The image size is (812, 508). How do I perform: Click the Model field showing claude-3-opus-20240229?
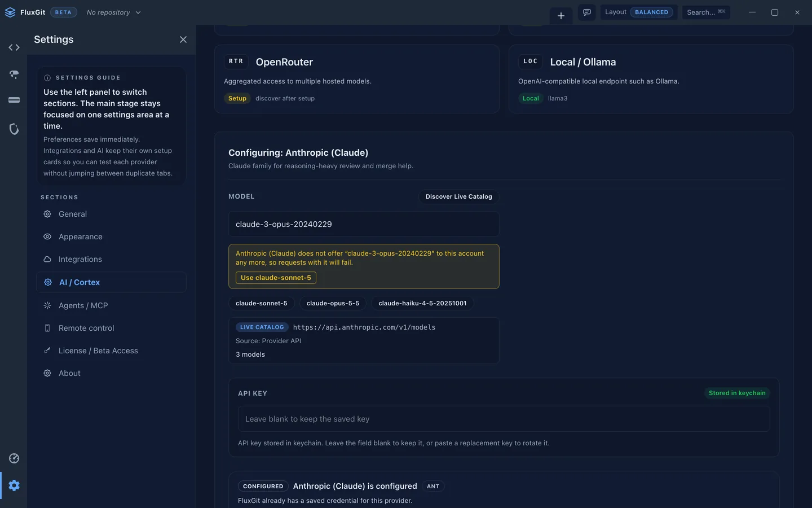click(x=364, y=224)
